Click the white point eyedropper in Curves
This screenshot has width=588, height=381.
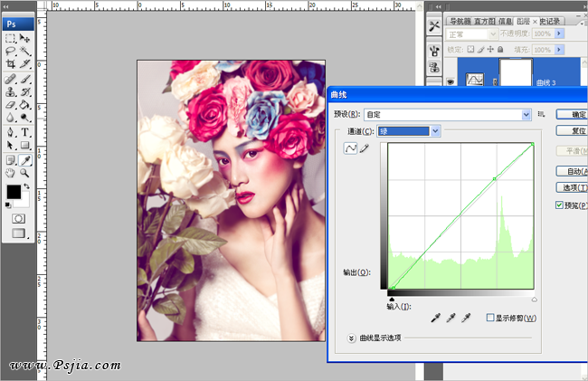point(467,318)
